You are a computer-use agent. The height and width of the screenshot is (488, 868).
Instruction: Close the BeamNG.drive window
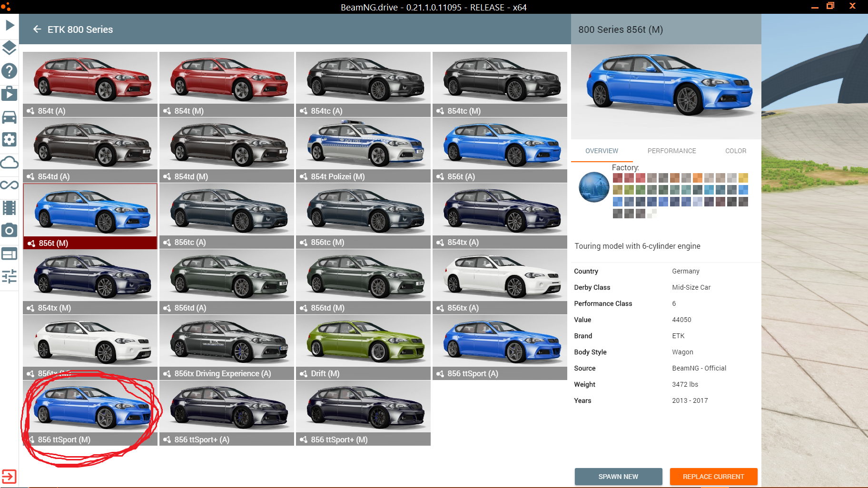(852, 6)
